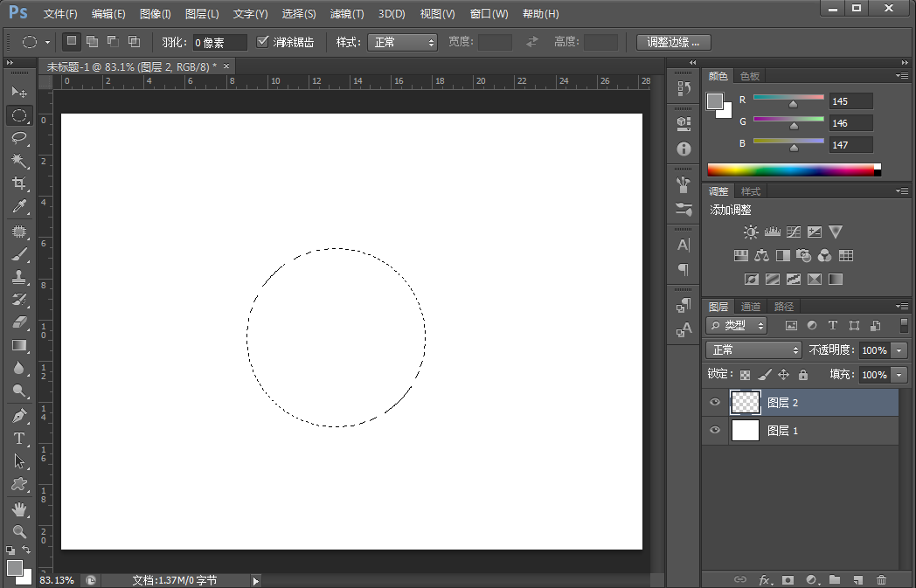Select the Eraser tool

pos(19,322)
